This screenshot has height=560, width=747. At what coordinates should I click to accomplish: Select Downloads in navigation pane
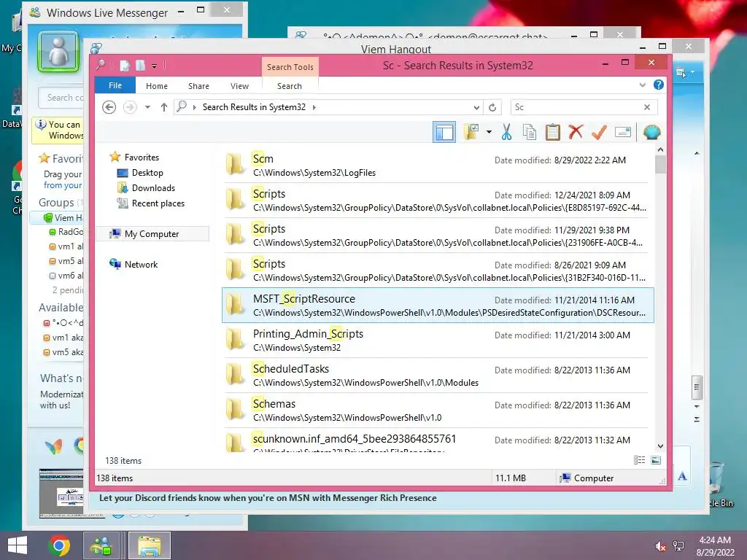coord(153,187)
